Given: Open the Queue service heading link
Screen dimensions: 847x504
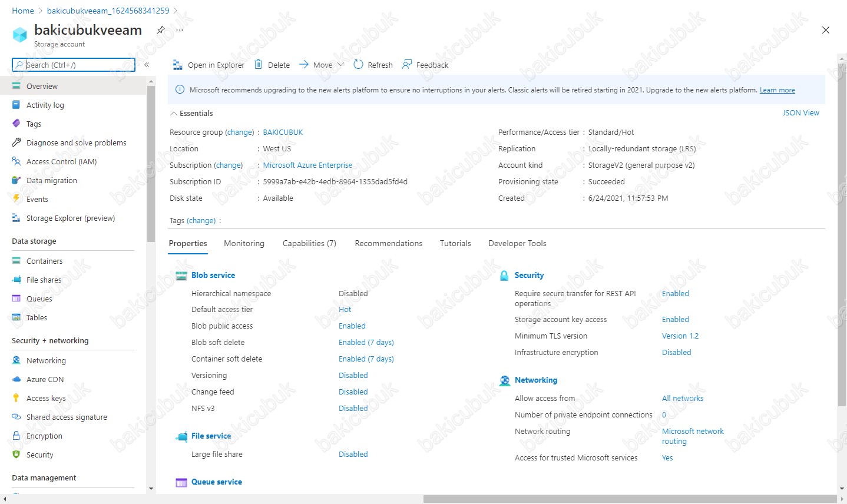Looking at the screenshot, I should coord(217,482).
